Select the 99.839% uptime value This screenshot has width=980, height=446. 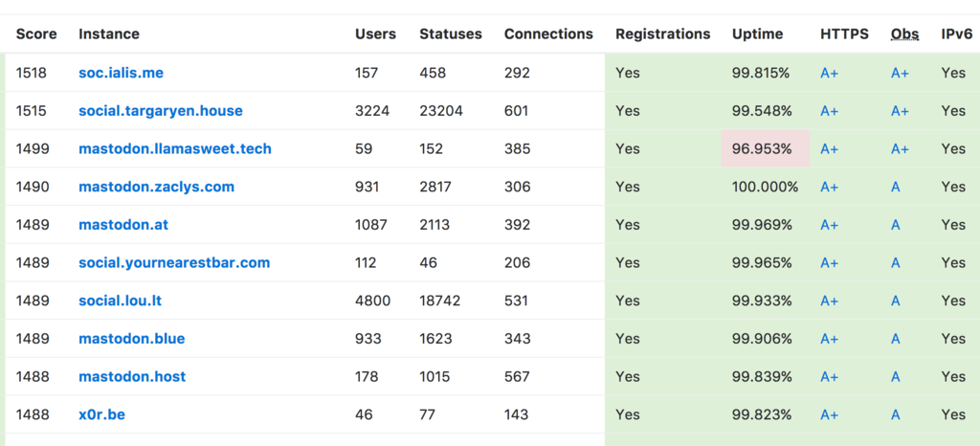coord(762,377)
